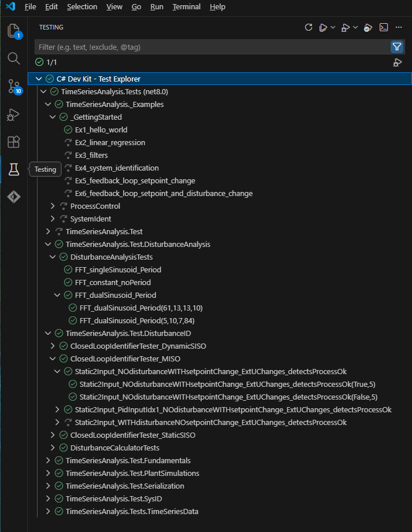Select the Ex2_linear_regression test
Viewport: 412px width, 532px height.
coord(110,142)
